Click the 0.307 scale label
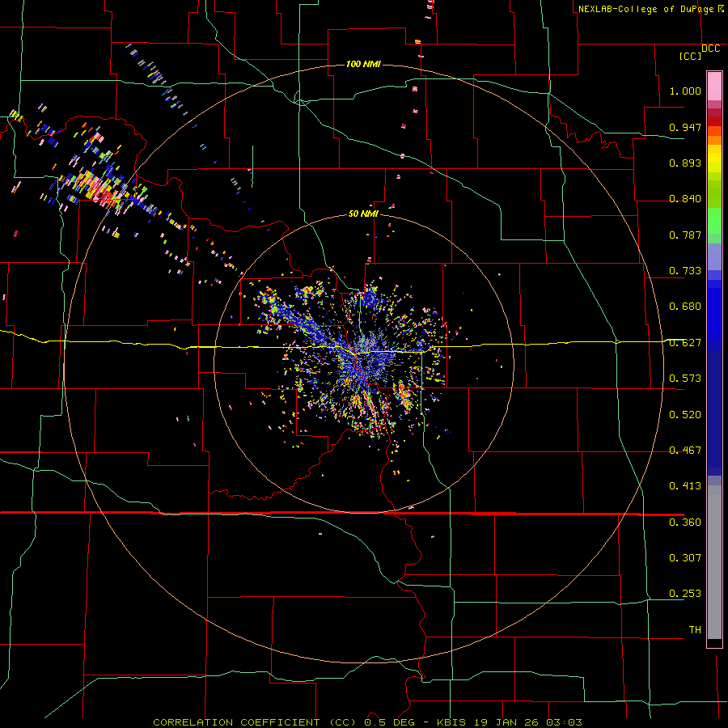 click(x=685, y=558)
